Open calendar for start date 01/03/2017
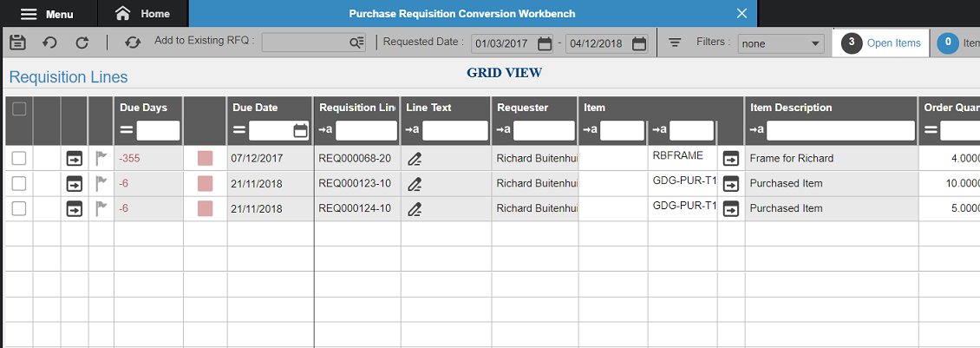This screenshot has height=348, width=980. (545, 43)
